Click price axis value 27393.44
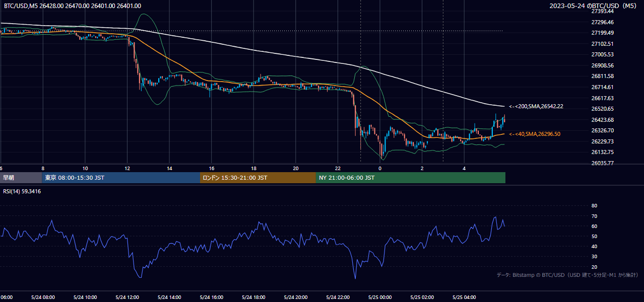Screen dimensions: 644x302 click(602, 11)
